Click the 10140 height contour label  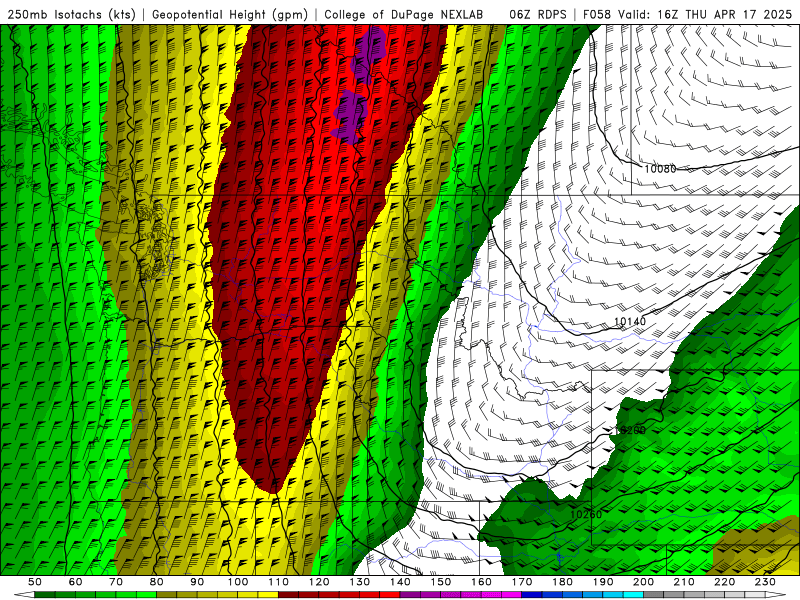tap(630, 321)
